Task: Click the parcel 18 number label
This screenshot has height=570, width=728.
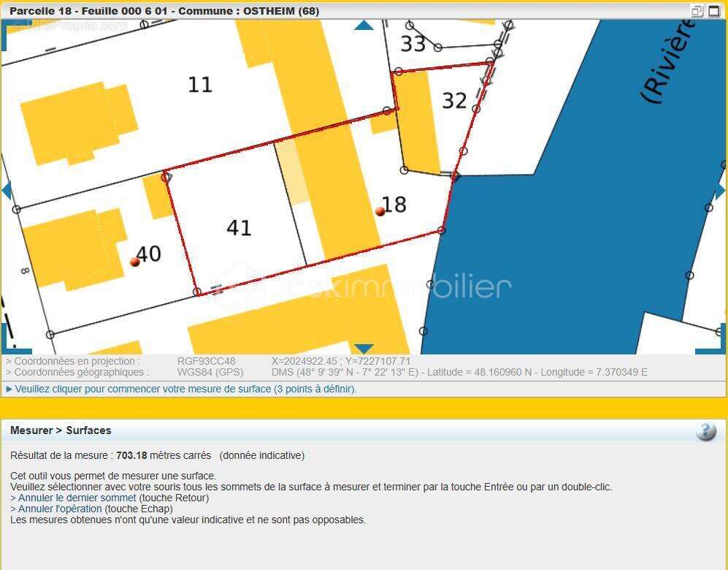Action: click(x=394, y=205)
